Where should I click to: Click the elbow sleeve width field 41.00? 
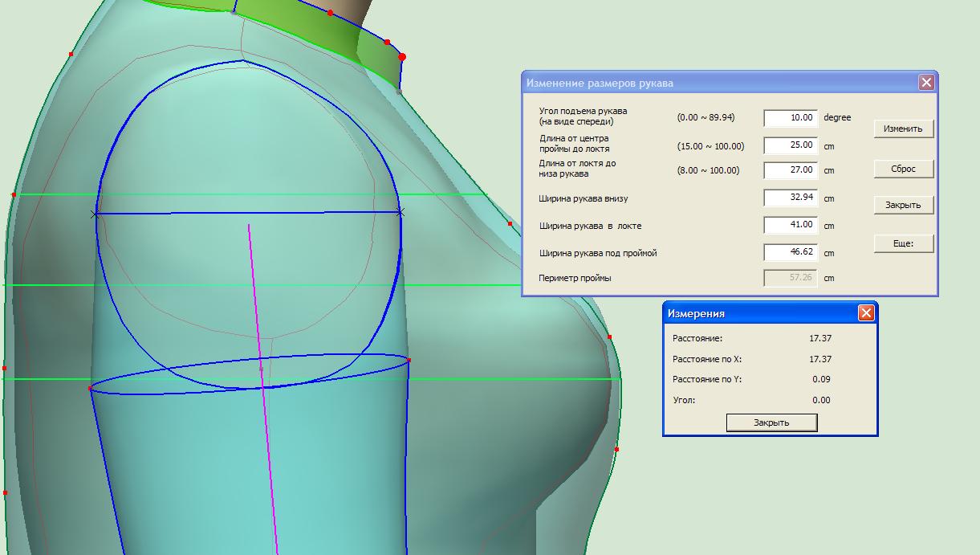pyautogui.click(x=790, y=225)
